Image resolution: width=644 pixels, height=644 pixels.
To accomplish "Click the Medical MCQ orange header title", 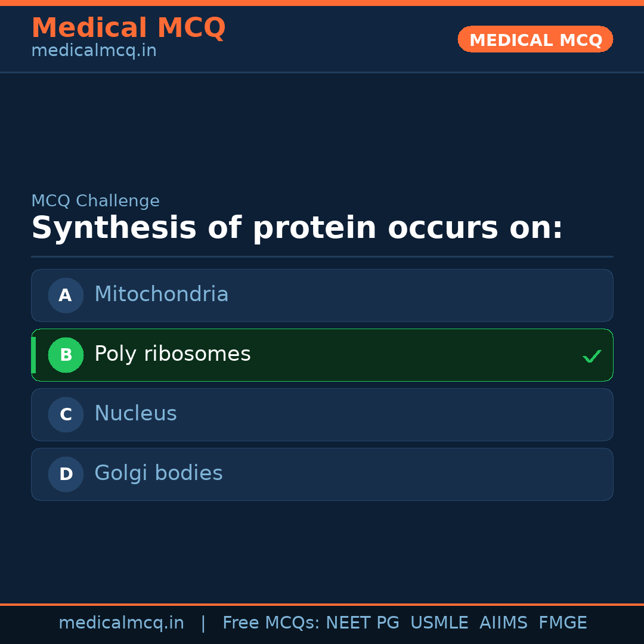I will coord(128,27).
